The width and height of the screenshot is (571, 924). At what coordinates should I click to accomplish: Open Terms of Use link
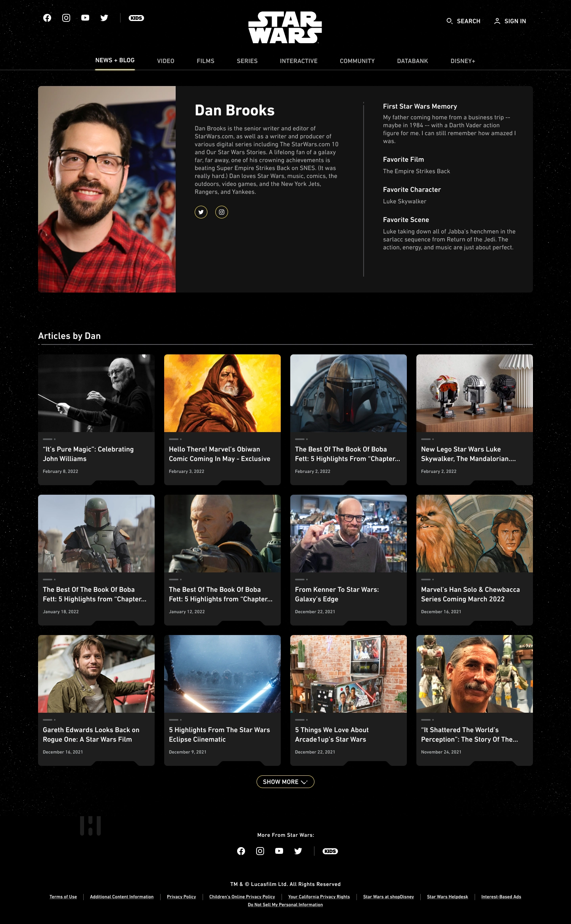[63, 897]
